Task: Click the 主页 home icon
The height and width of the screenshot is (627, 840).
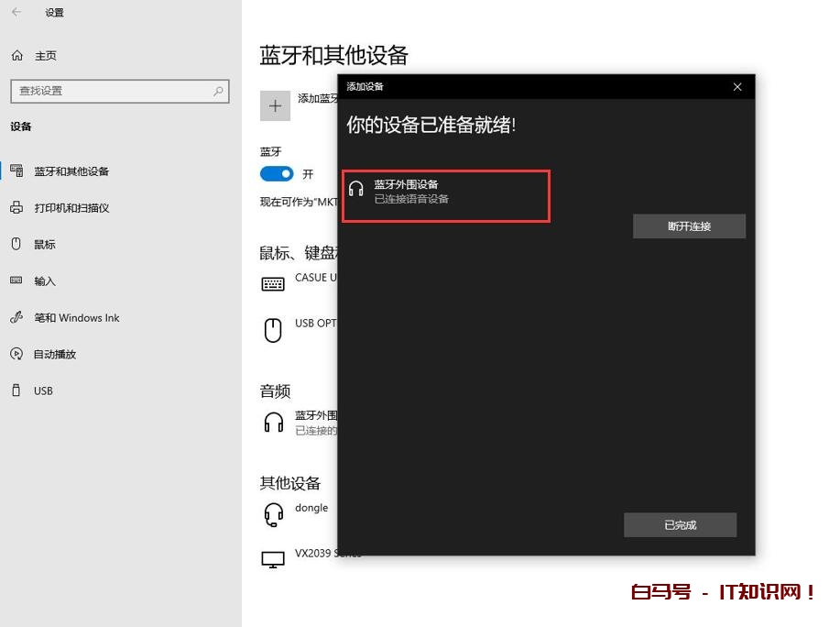Action: tap(16, 56)
